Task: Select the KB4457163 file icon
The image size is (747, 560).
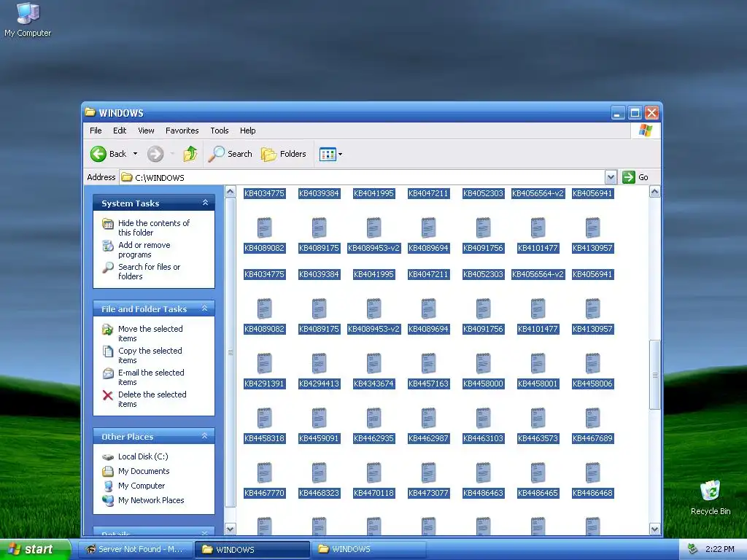Action: 429,363
